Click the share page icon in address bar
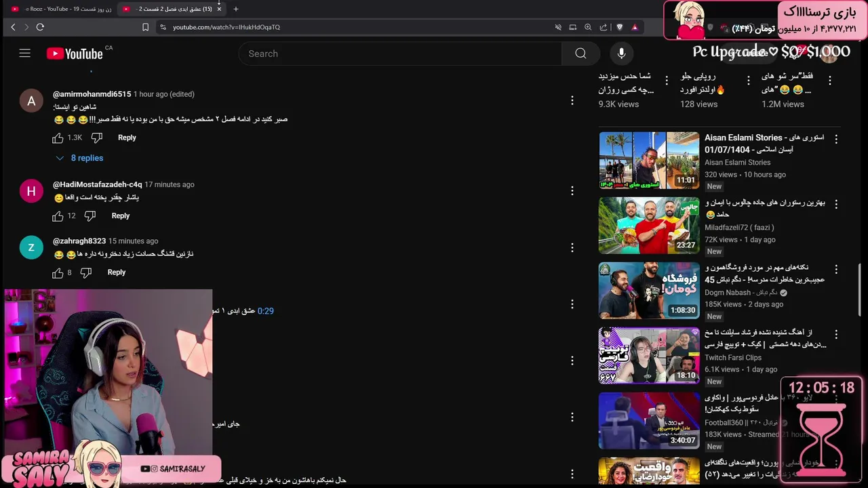868x488 pixels. 604,27
